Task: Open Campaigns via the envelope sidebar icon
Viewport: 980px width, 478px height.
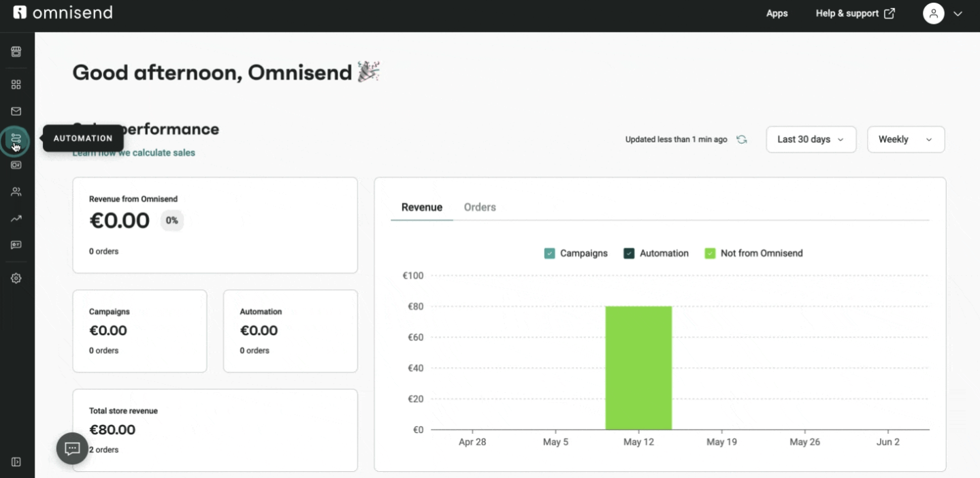Action: point(16,111)
